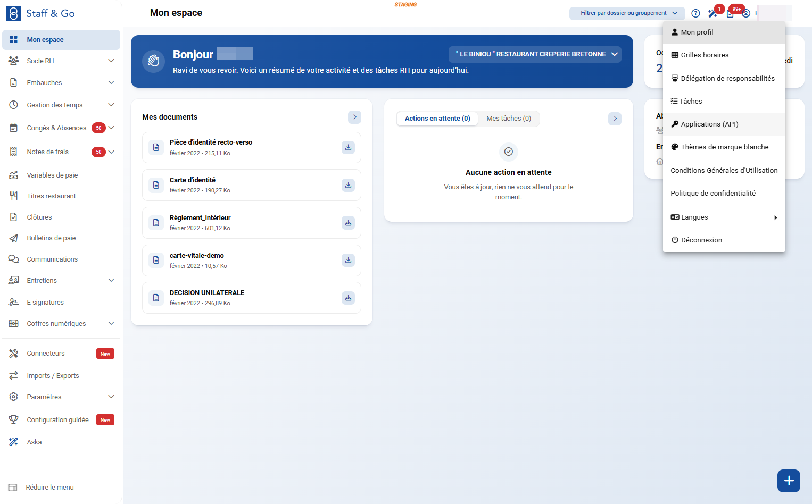Open Titres restaurant in sidebar
Screen dimensions: 812x504
point(61,196)
